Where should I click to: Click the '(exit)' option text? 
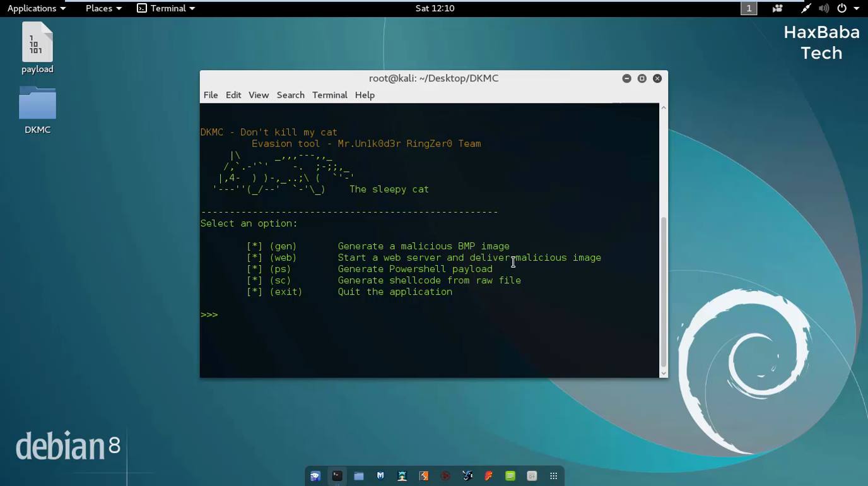pyautogui.click(x=286, y=292)
